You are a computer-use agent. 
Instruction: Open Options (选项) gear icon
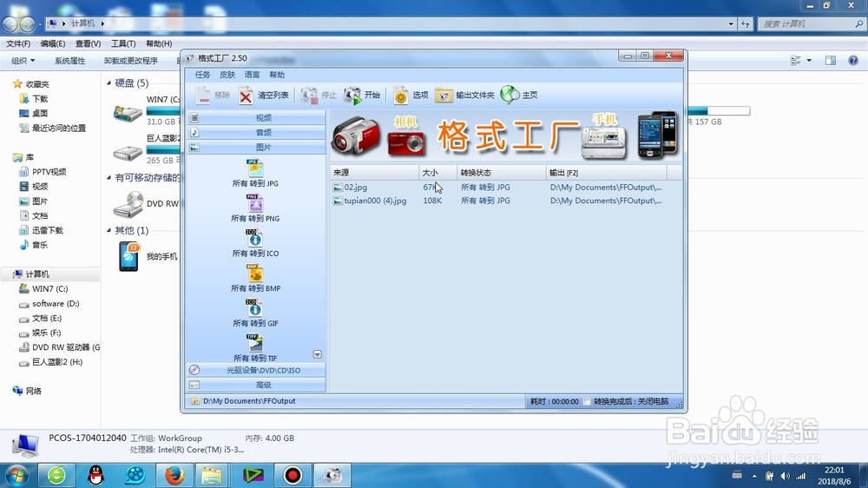coord(400,96)
